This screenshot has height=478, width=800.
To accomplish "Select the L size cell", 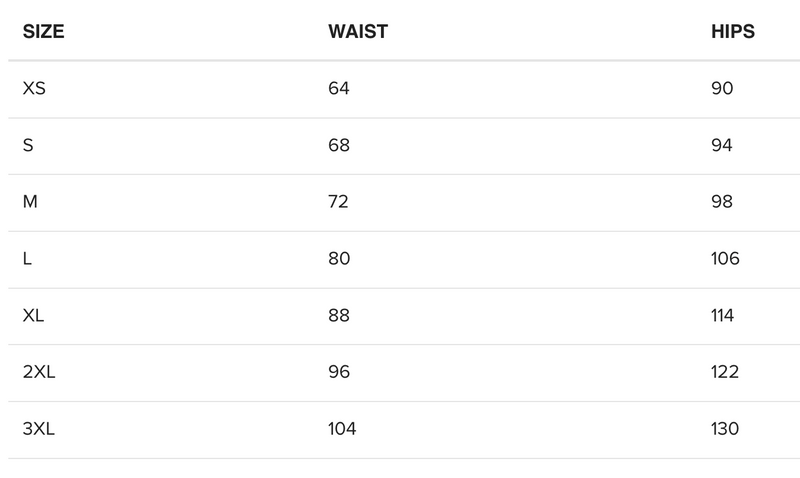I will click(27, 259).
